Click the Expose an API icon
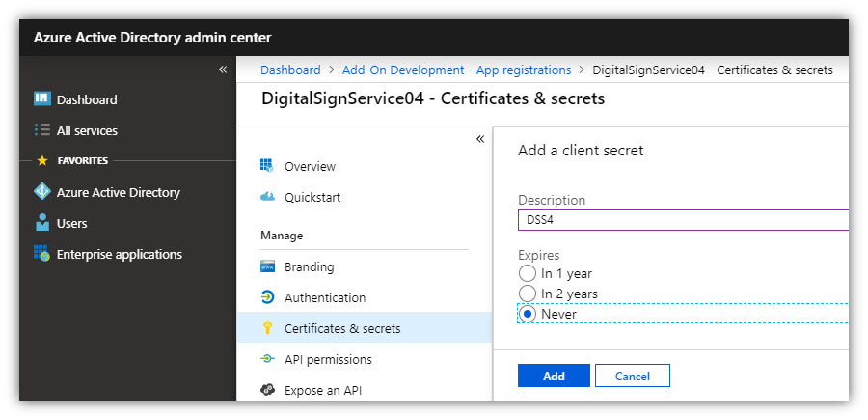 tap(267, 390)
